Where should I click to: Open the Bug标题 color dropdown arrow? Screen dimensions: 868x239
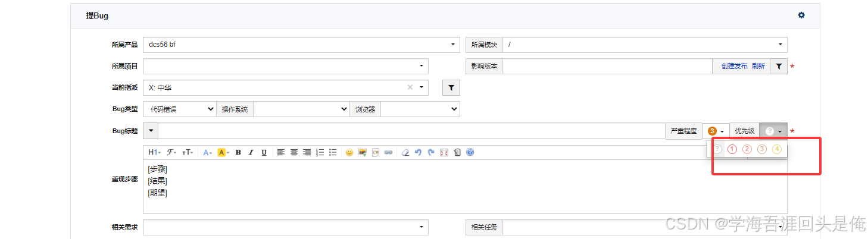coord(151,131)
